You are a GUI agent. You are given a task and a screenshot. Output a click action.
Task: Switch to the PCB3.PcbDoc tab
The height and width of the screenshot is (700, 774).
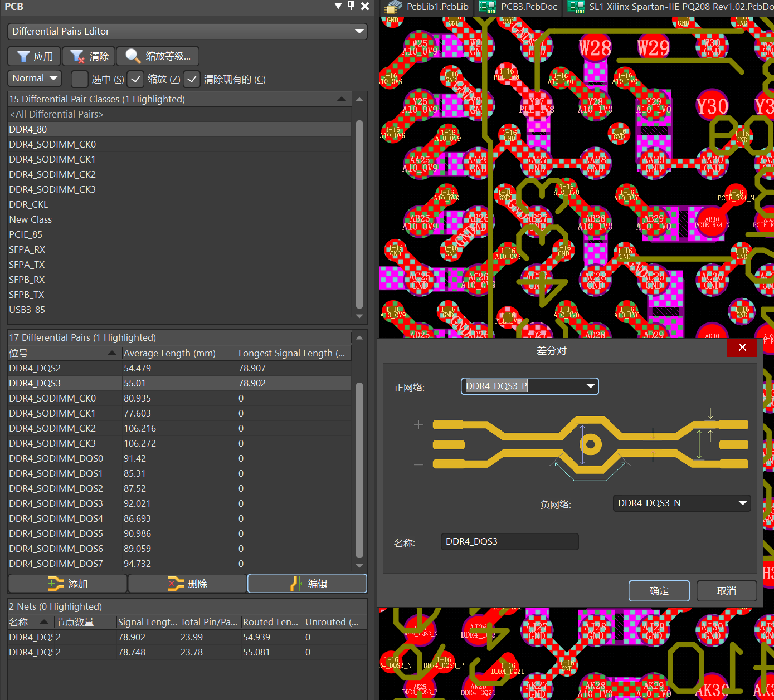click(519, 7)
